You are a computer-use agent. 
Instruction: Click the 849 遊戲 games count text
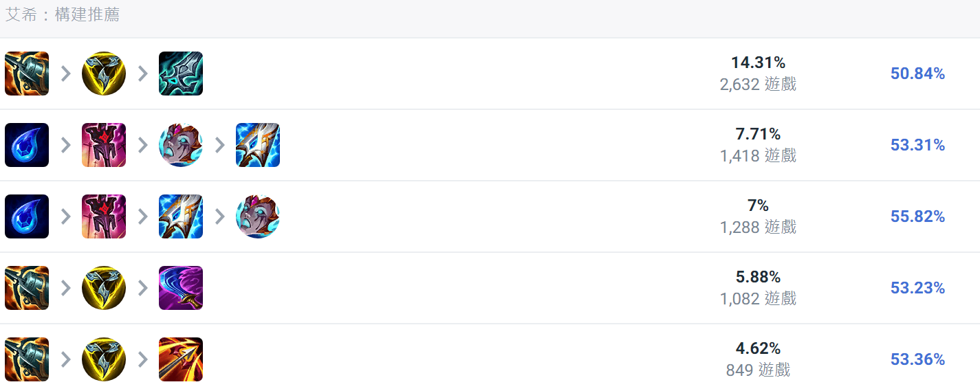tap(758, 370)
